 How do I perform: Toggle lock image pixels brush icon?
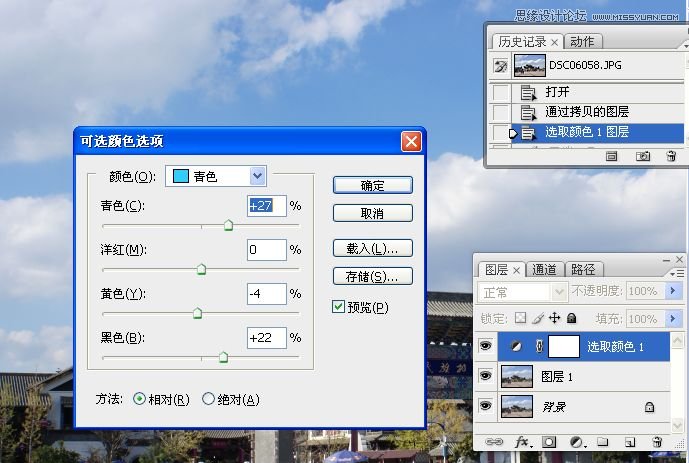[x=538, y=318]
